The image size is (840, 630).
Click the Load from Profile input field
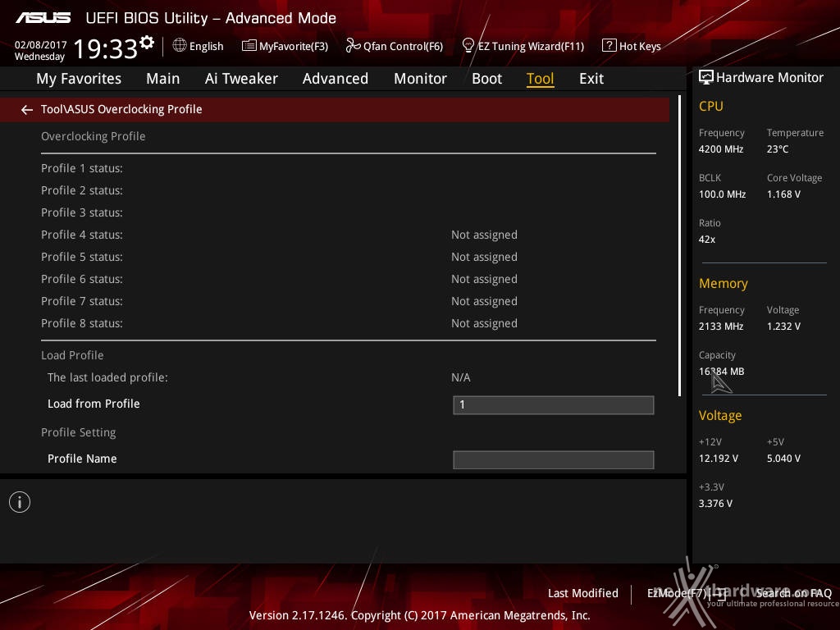coord(554,405)
